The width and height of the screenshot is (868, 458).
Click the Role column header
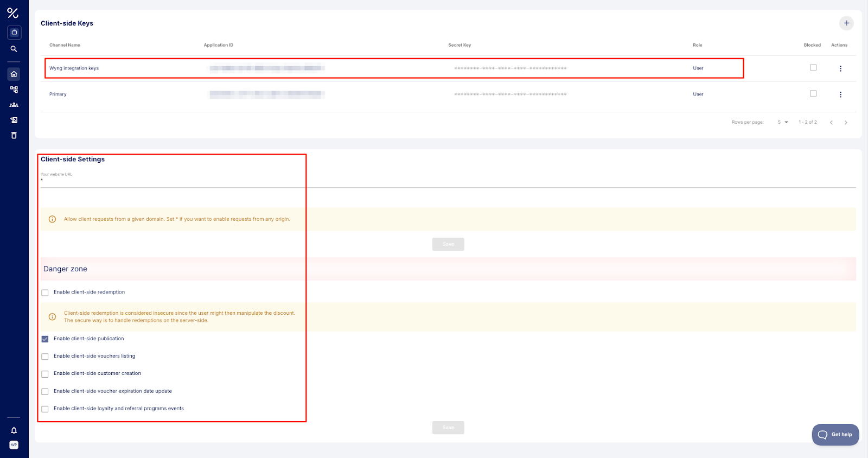[x=698, y=45]
